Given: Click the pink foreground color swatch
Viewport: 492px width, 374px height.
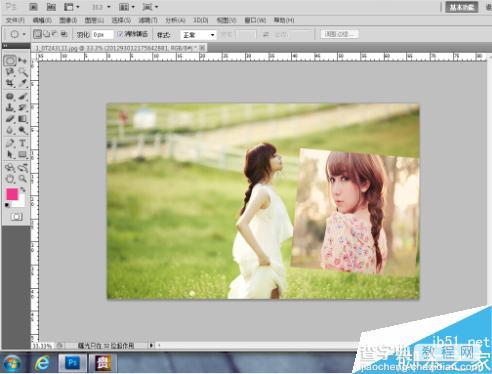Looking at the screenshot, I should 12,194.
